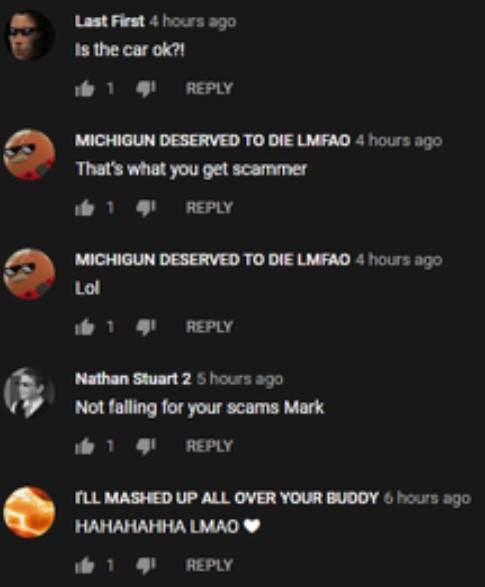Reply to the 'HAHAHAHHA LMAO' comment
This screenshot has height=587, width=485.
(209, 565)
